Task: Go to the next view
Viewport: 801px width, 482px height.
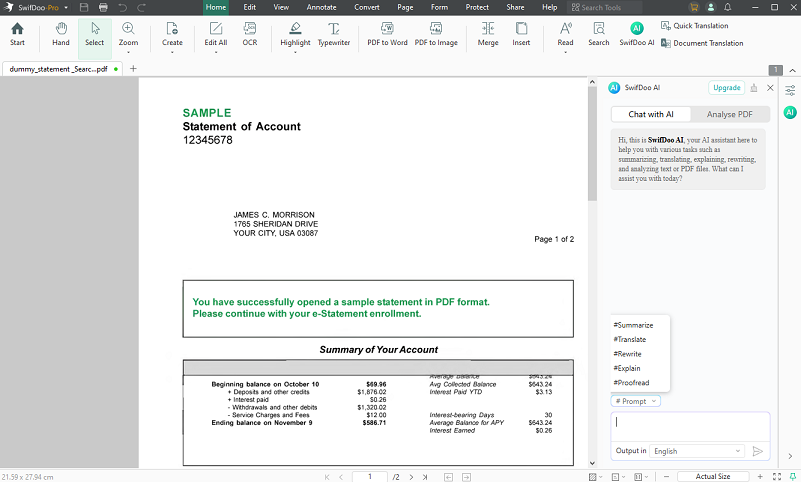Action: (x=466, y=477)
